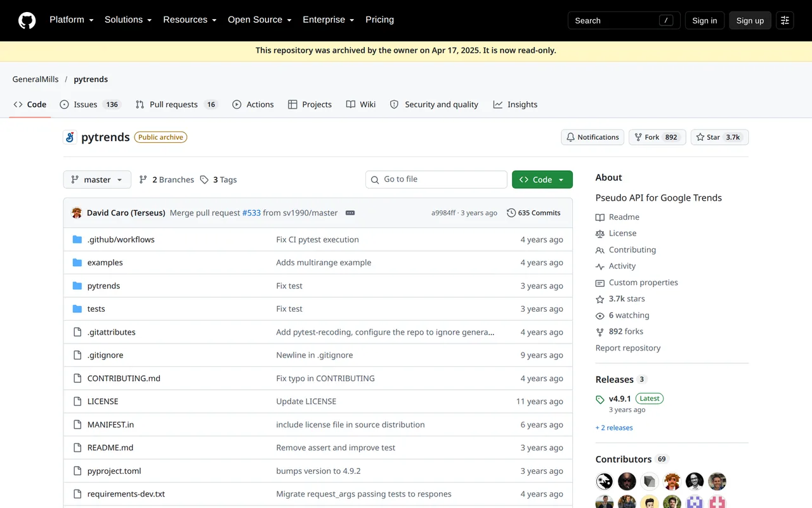Expand the Solutions menu

(128, 20)
